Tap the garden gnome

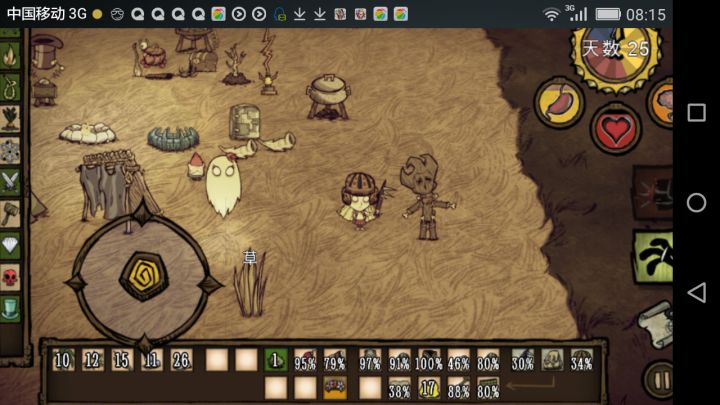[196, 166]
